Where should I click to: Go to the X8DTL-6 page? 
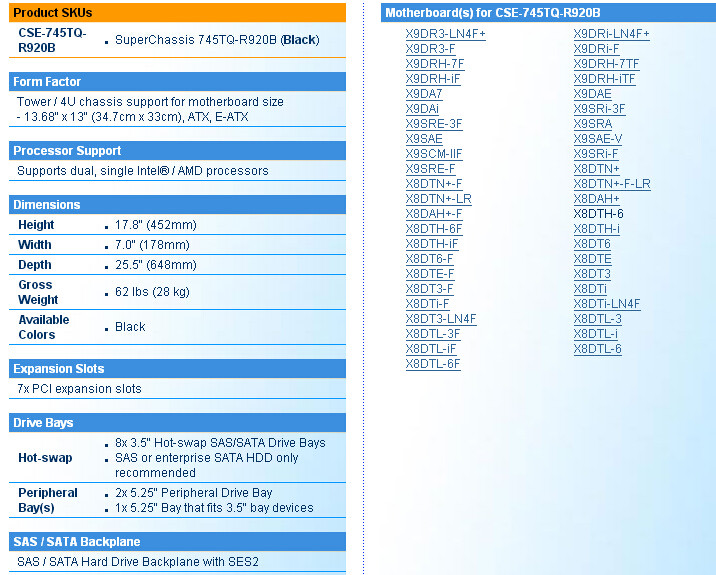[597, 350]
